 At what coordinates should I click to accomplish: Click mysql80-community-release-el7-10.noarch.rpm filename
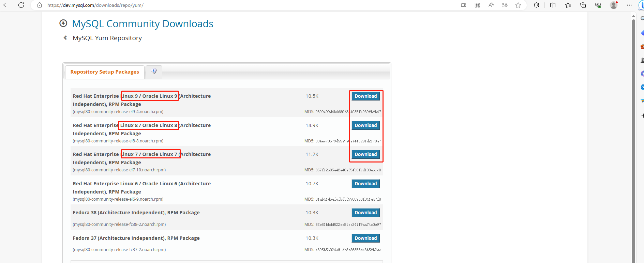coord(119,170)
